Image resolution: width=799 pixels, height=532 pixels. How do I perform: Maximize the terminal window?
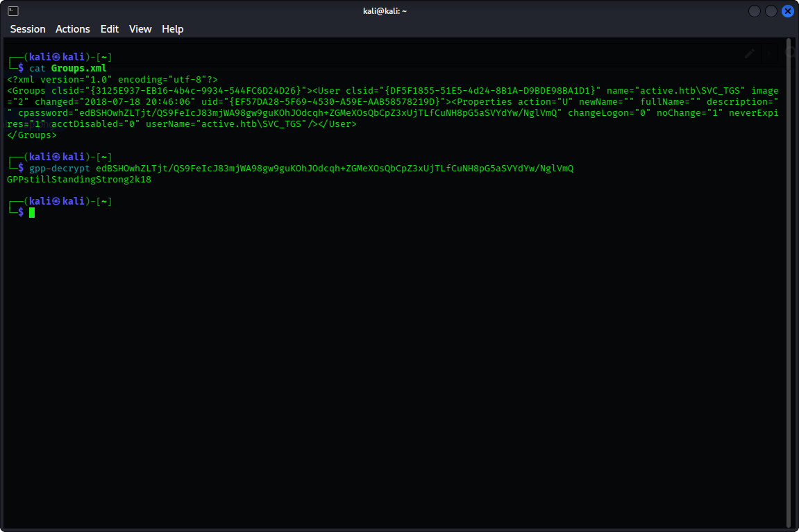(771, 10)
